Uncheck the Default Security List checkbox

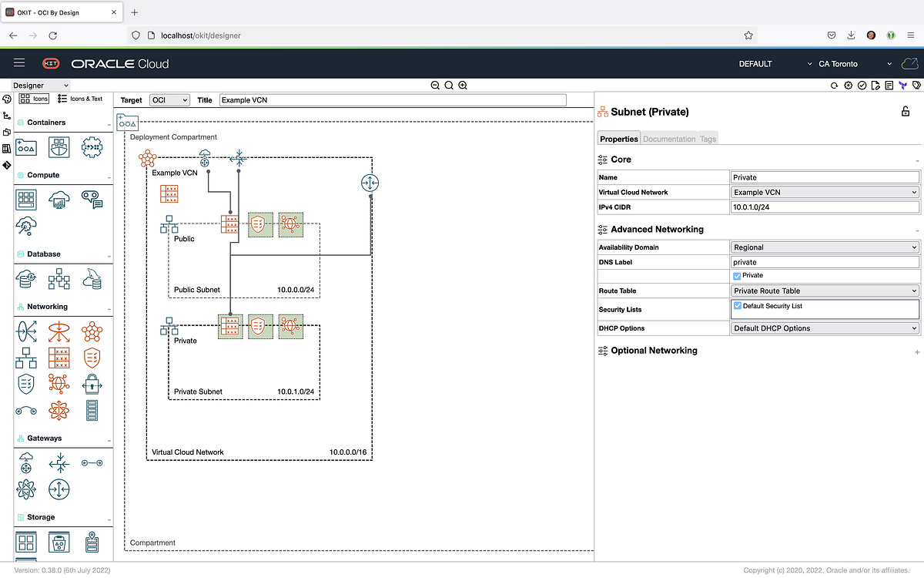point(736,306)
